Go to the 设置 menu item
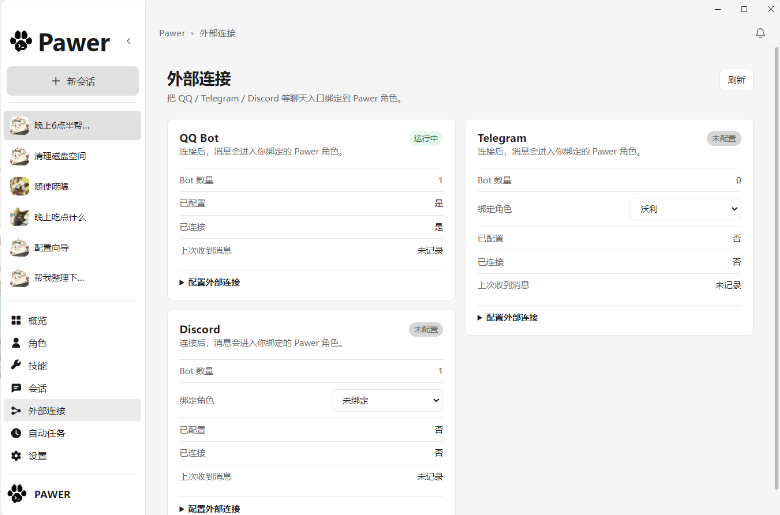Screen dimensions: 780x515 pos(73,456)
